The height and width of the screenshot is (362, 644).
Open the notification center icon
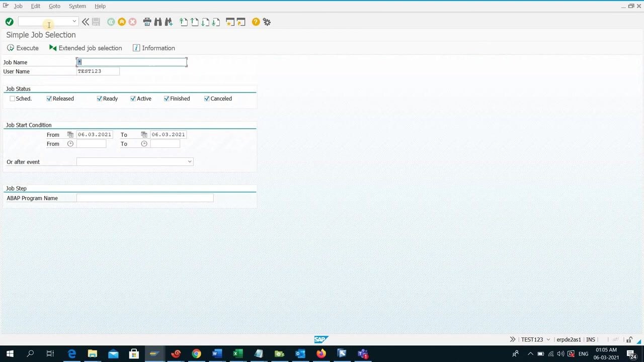632,354
